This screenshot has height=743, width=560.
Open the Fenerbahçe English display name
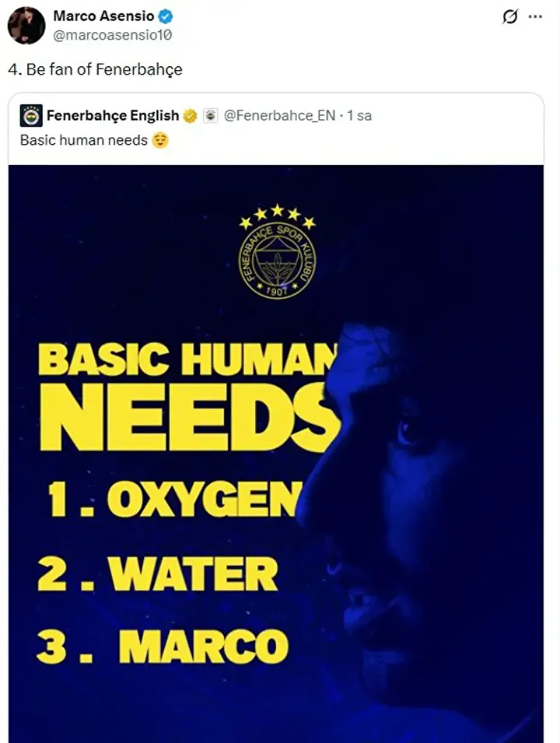tap(113, 116)
